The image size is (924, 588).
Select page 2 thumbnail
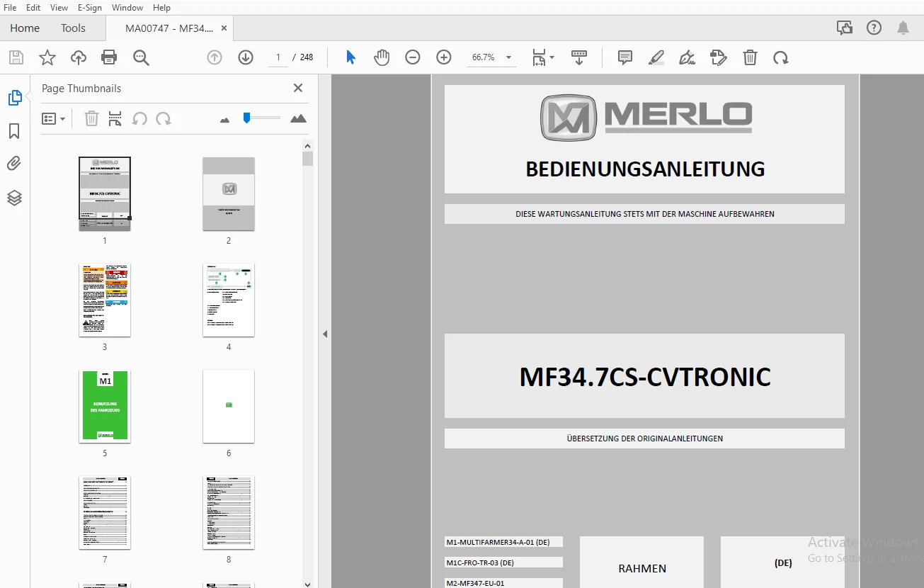point(229,193)
